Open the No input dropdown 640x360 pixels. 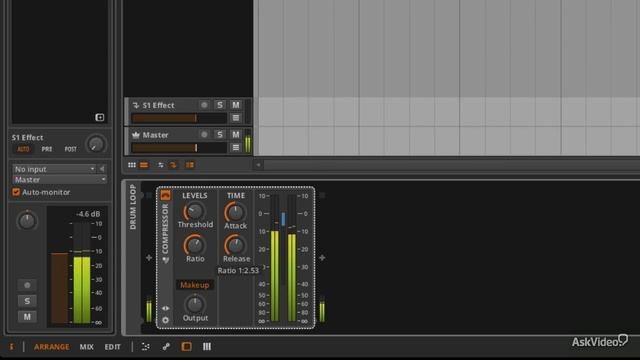pos(54,169)
